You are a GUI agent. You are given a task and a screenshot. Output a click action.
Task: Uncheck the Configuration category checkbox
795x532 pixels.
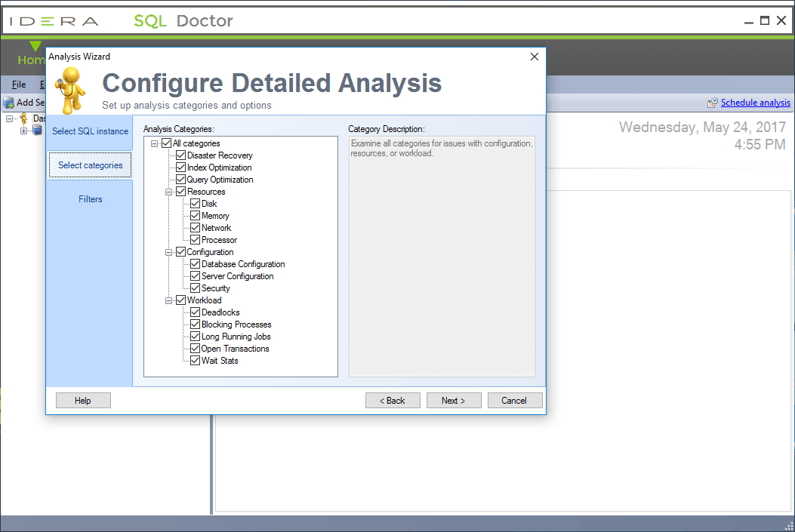(180, 252)
